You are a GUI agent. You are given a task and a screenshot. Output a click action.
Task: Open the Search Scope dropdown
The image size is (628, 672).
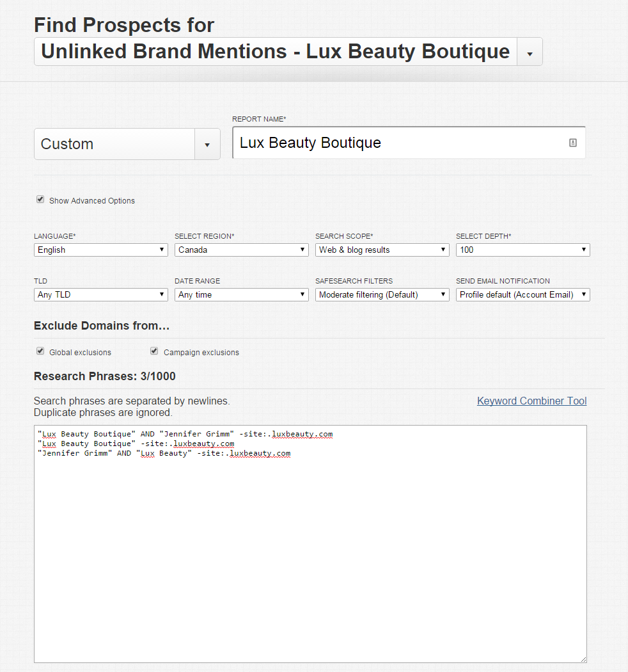click(x=382, y=250)
